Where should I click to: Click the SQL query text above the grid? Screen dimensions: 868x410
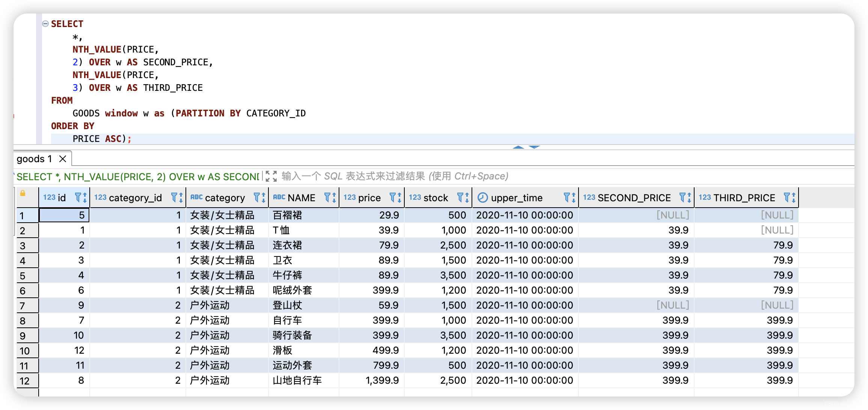138,177
